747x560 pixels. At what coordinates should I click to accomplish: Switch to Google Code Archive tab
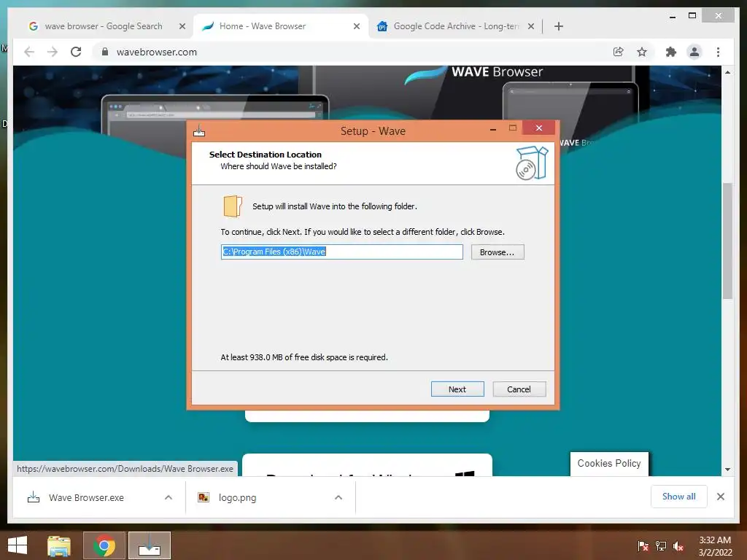tap(455, 26)
